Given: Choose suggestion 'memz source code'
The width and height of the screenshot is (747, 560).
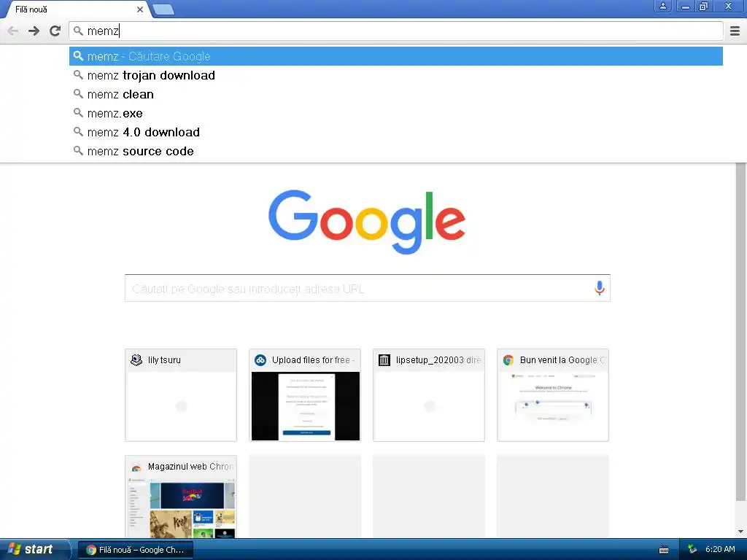Looking at the screenshot, I should tap(396, 152).
